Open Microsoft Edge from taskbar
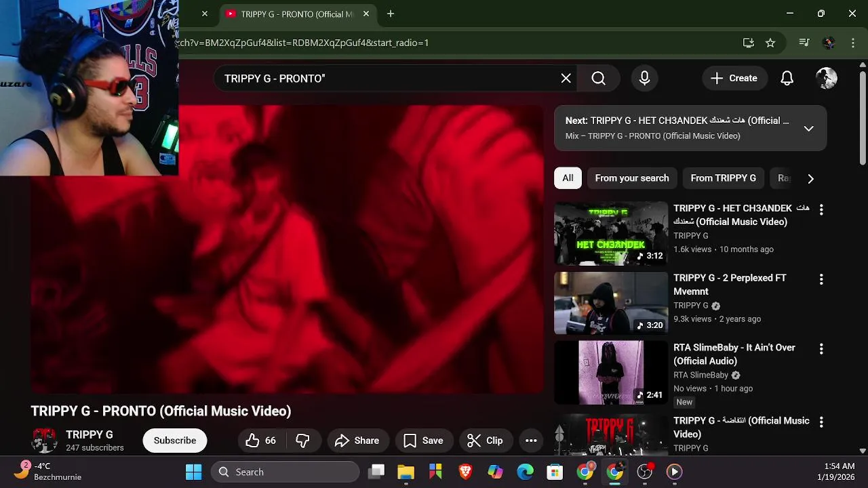 (525, 472)
